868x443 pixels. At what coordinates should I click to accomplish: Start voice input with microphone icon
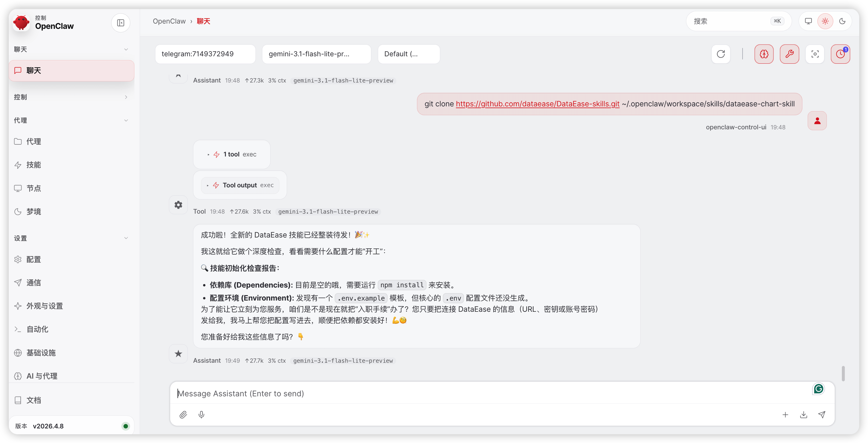point(202,415)
